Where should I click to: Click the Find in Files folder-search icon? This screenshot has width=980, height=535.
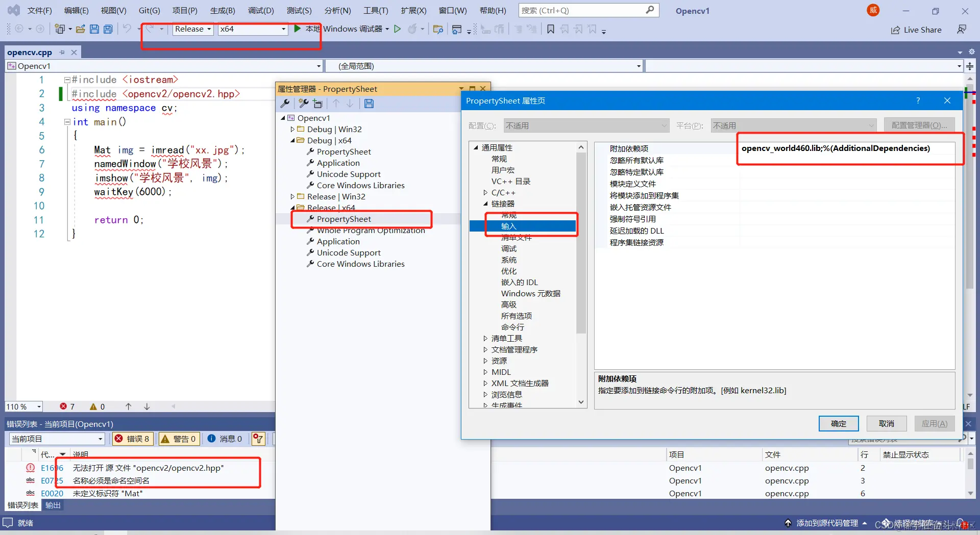click(x=438, y=29)
